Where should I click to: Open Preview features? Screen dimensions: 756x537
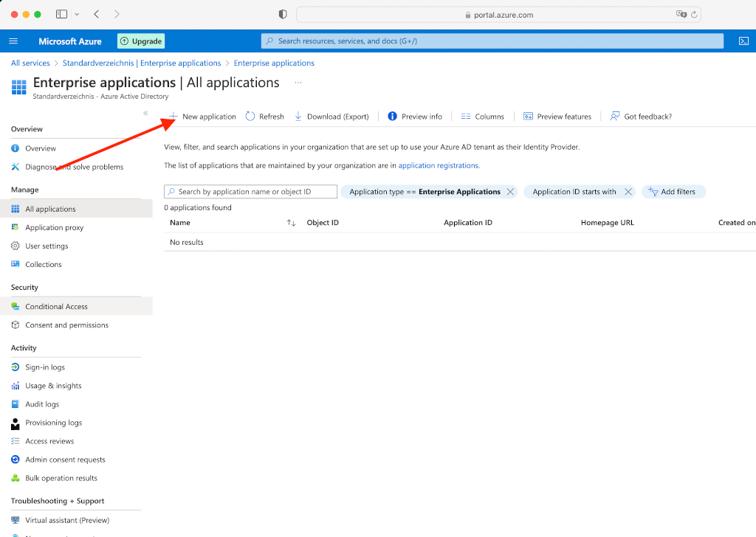coord(557,117)
